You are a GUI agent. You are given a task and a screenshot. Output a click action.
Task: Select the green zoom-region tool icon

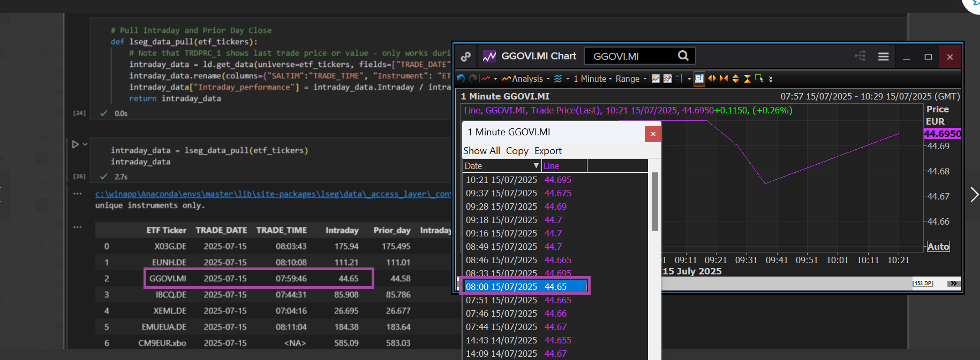point(759,79)
